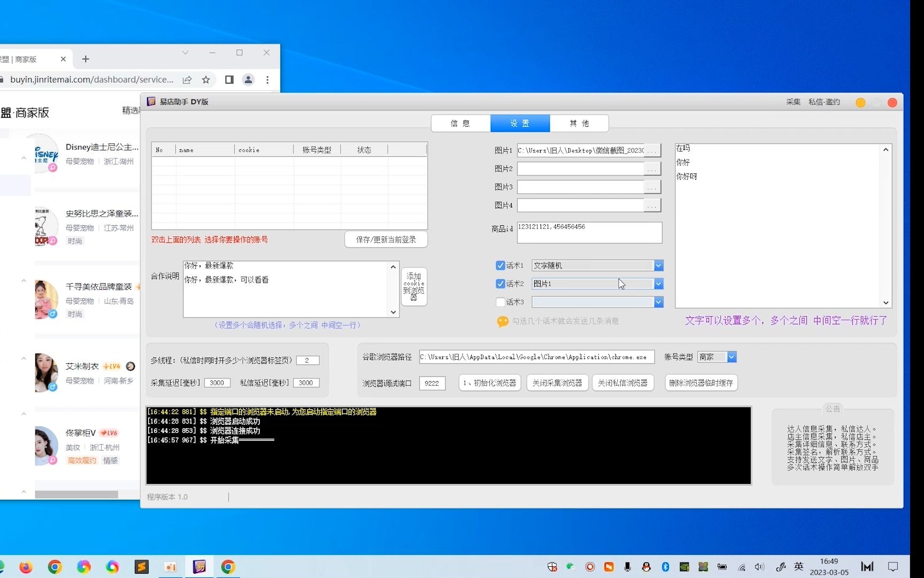
Task: Open the volume speaker tray icon
Action: pos(759,567)
